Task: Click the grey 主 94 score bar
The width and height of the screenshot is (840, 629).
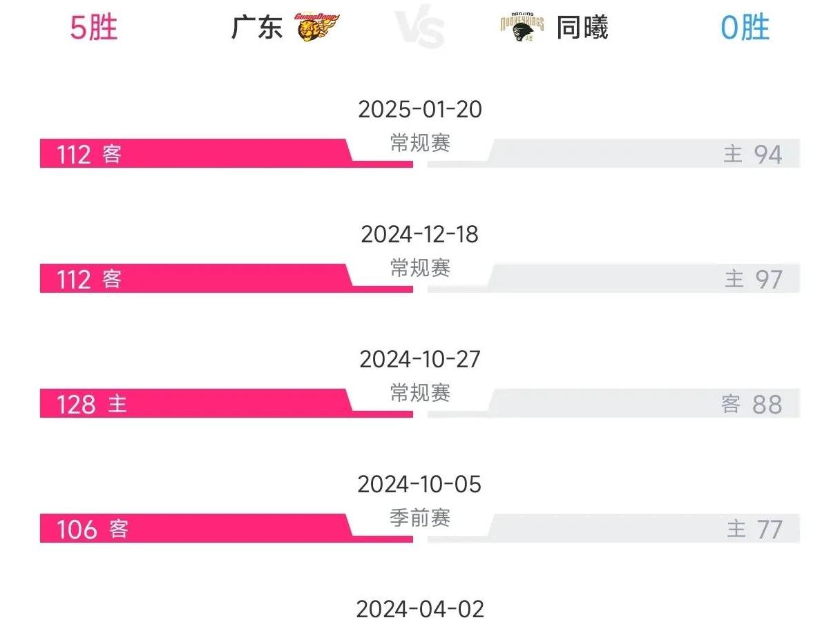Action: tap(613, 153)
